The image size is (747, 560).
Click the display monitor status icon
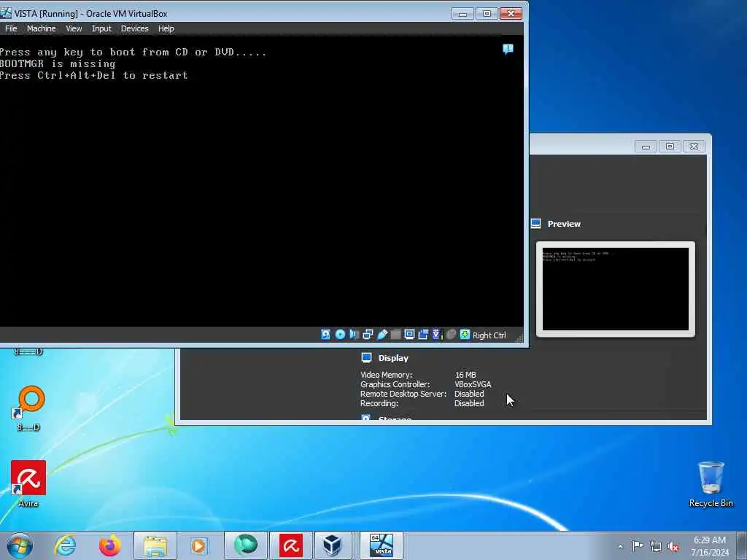pyautogui.click(x=409, y=335)
